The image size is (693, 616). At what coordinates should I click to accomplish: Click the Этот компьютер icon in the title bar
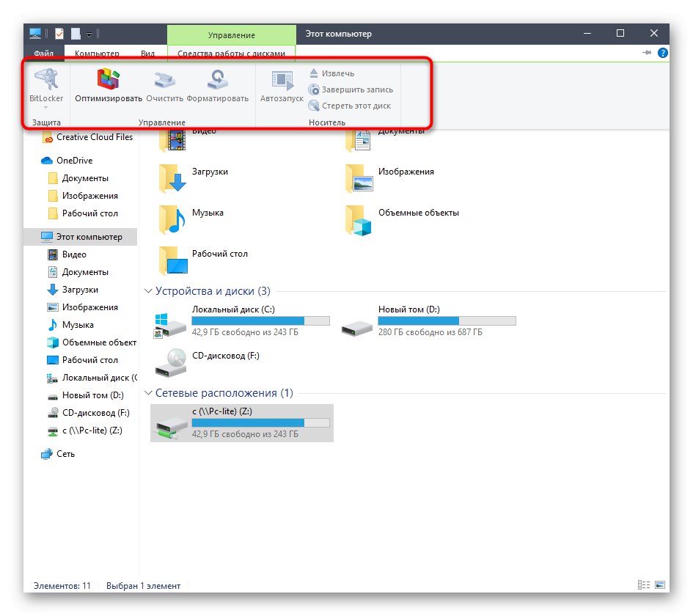click(35, 34)
